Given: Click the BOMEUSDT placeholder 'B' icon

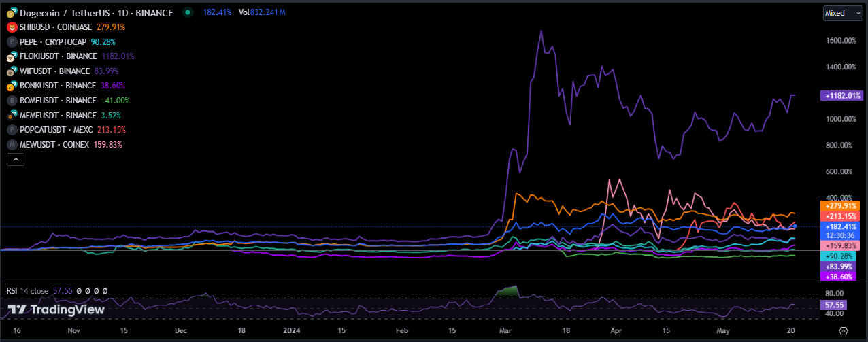Looking at the screenshot, I should coord(12,101).
